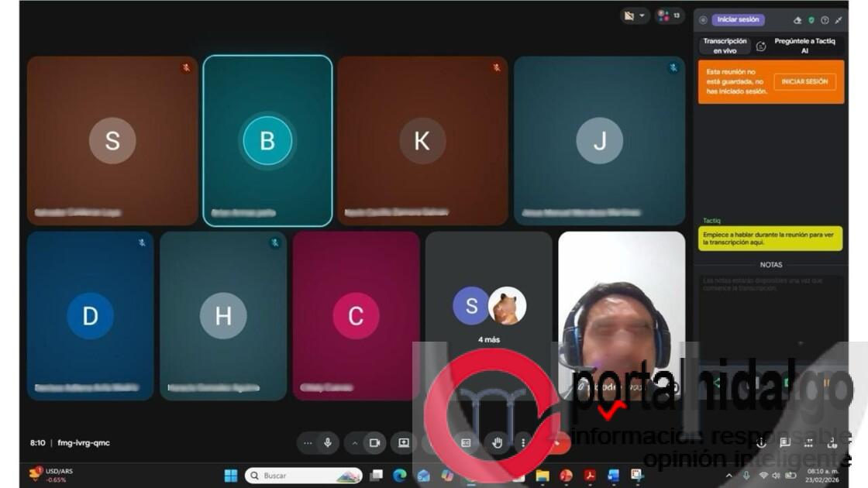Toggle the camera button in Meet
Viewport: 868px width, 488px height.
tap(374, 442)
